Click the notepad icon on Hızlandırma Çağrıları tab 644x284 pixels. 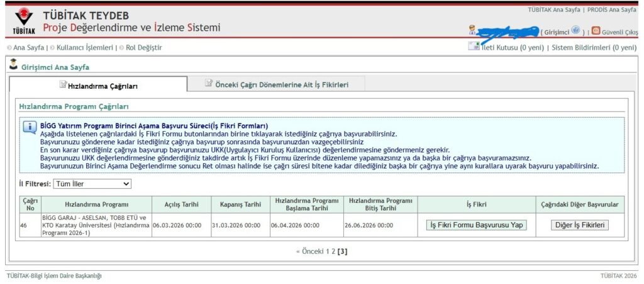(62, 84)
